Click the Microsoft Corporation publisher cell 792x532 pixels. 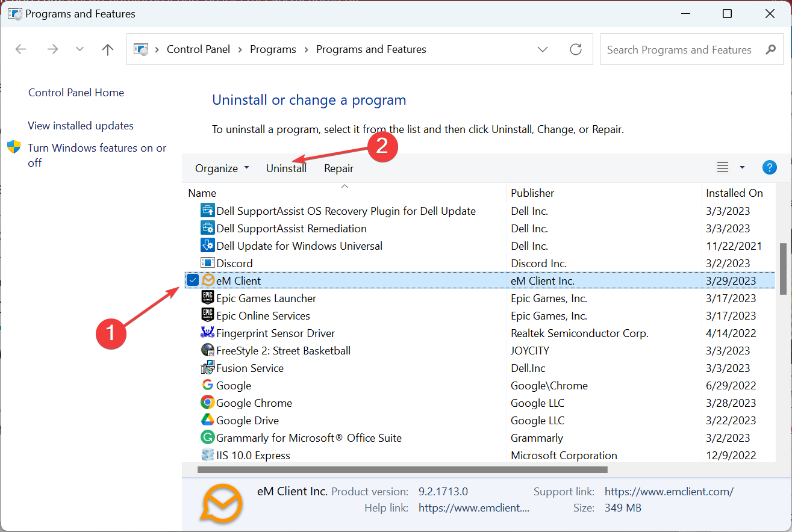coord(564,455)
